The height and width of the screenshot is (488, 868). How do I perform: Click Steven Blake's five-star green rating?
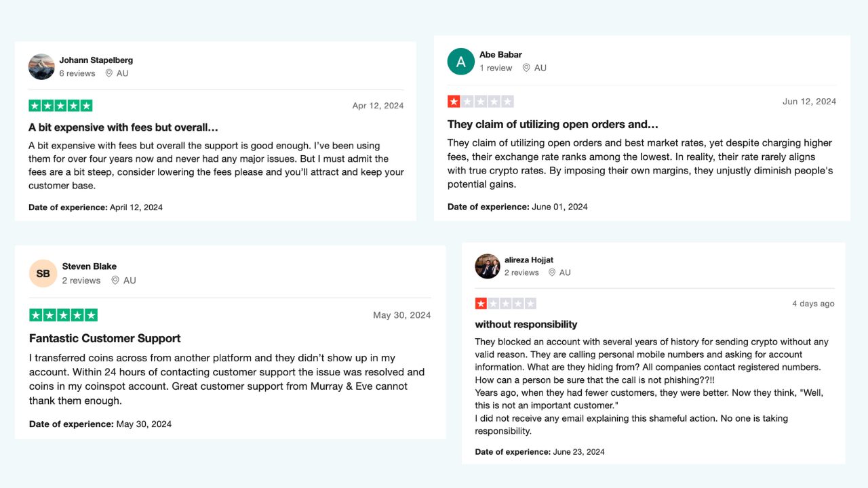click(63, 315)
